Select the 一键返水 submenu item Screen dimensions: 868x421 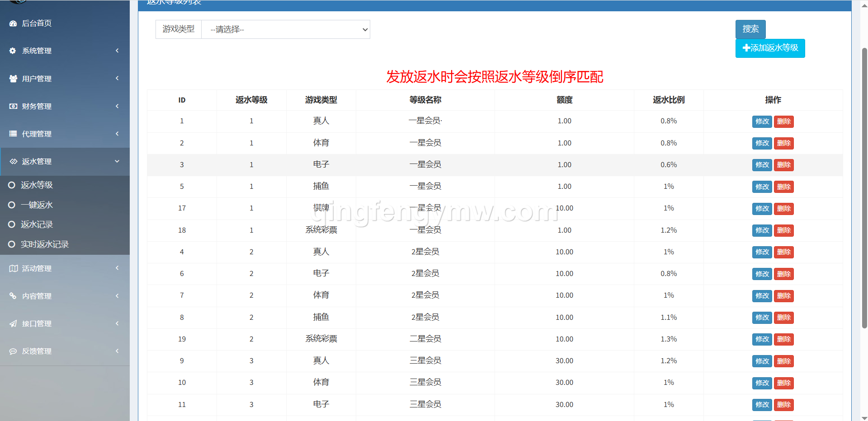click(x=36, y=205)
